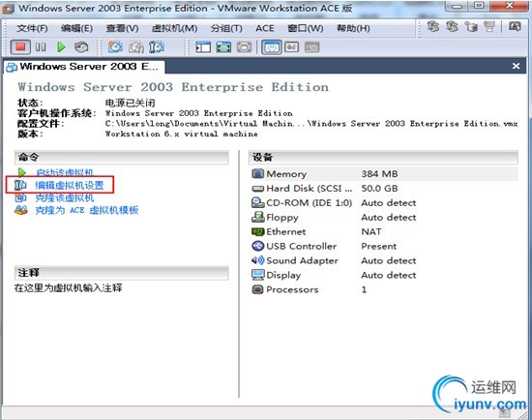Click the Revert to Snapshot toolbar icon
The height and width of the screenshot is (420, 532).
[x=135, y=47]
